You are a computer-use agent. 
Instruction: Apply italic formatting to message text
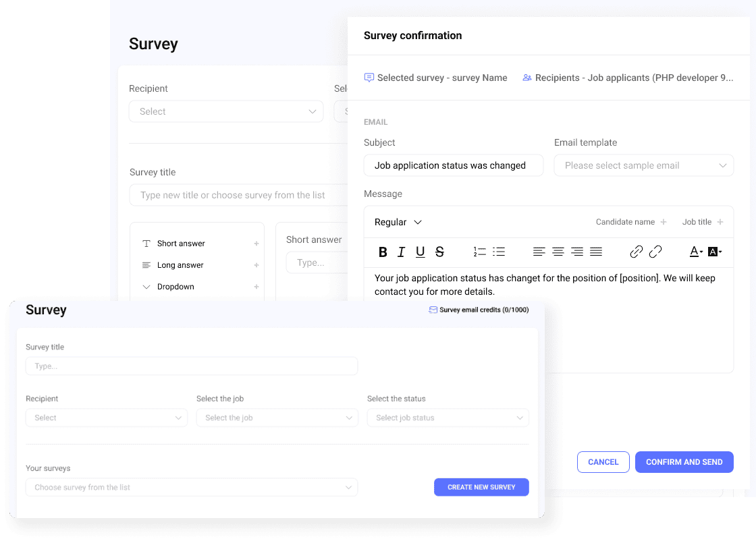click(402, 252)
